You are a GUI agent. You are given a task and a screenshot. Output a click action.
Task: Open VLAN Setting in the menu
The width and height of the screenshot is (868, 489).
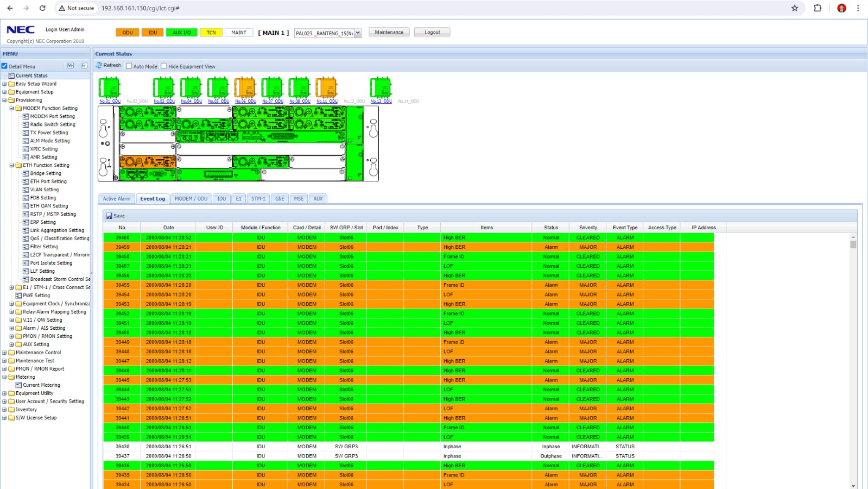point(45,190)
